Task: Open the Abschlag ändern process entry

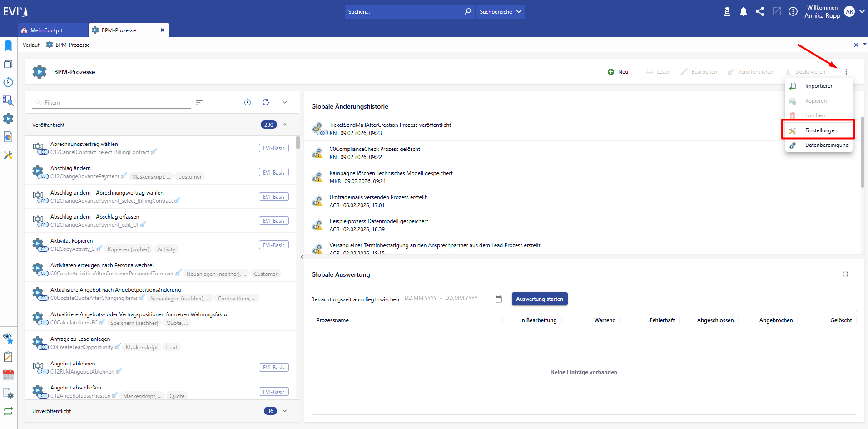Action: [x=70, y=168]
